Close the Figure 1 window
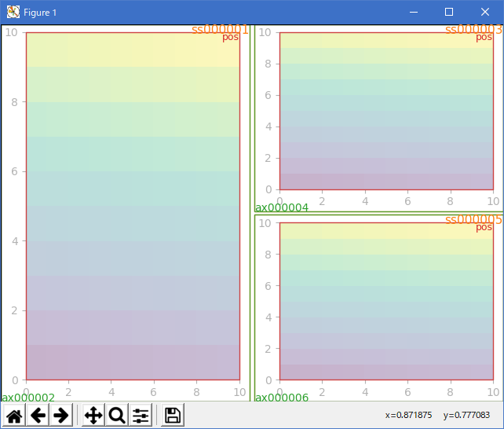The height and width of the screenshot is (429, 504). tap(484, 13)
